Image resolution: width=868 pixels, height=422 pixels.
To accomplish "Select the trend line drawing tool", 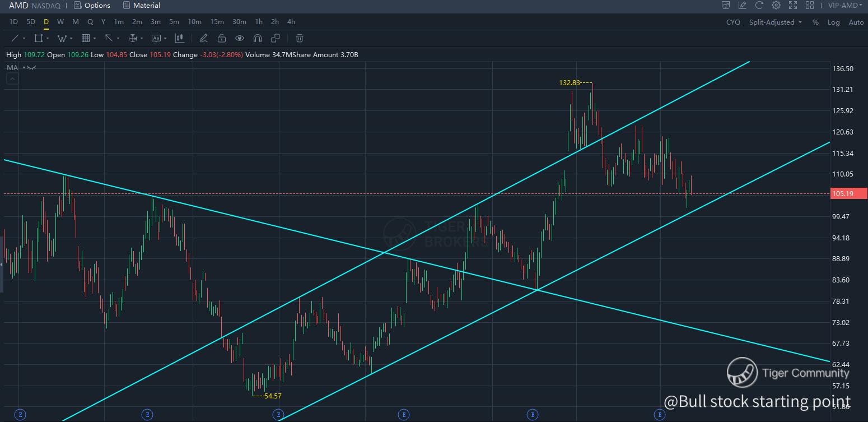I will click(15, 38).
